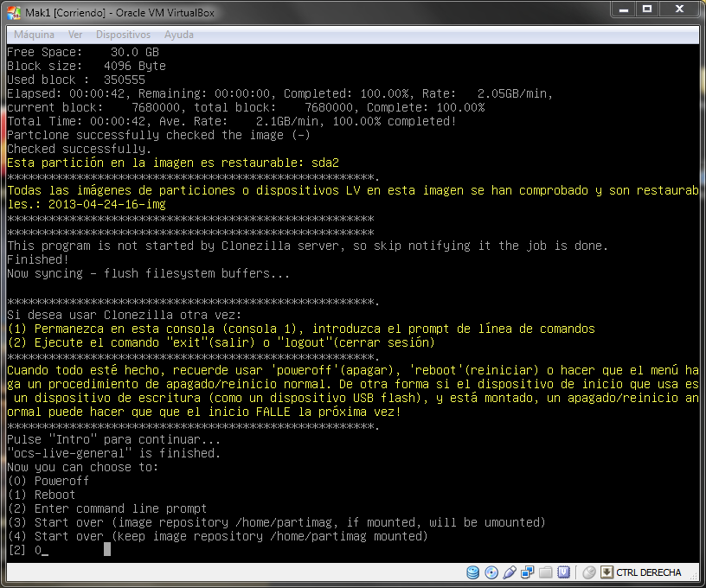The height and width of the screenshot is (588, 706).
Task: Click the image name '2013-04-24-16-img'
Action: pyautogui.click(x=107, y=204)
